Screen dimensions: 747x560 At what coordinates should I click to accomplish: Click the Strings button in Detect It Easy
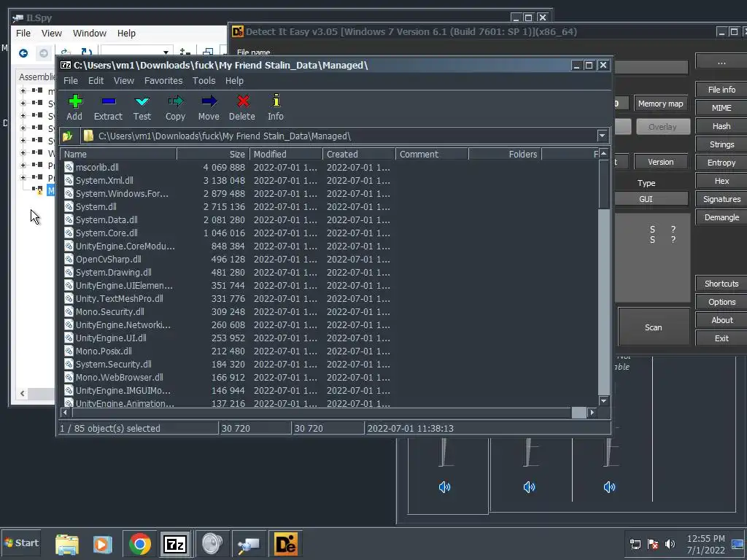[x=721, y=144]
